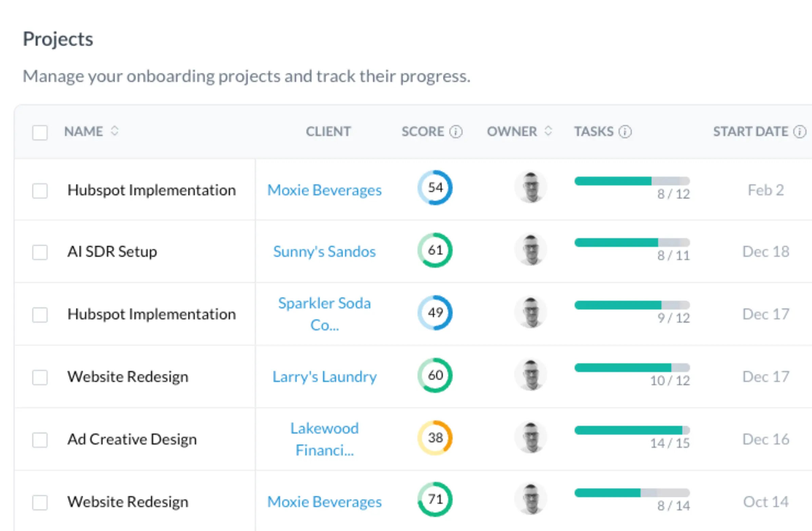Click the 14 / 15 tasks progress bar
Viewport: 812px width, 531px height.
click(x=632, y=430)
